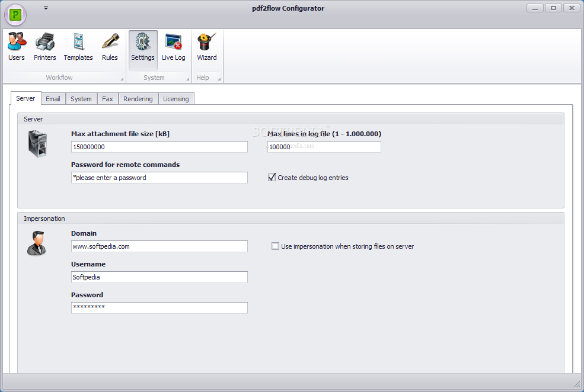Image resolution: width=584 pixels, height=392 pixels.
Task: Switch to the Licensing tab
Action: coord(176,99)
